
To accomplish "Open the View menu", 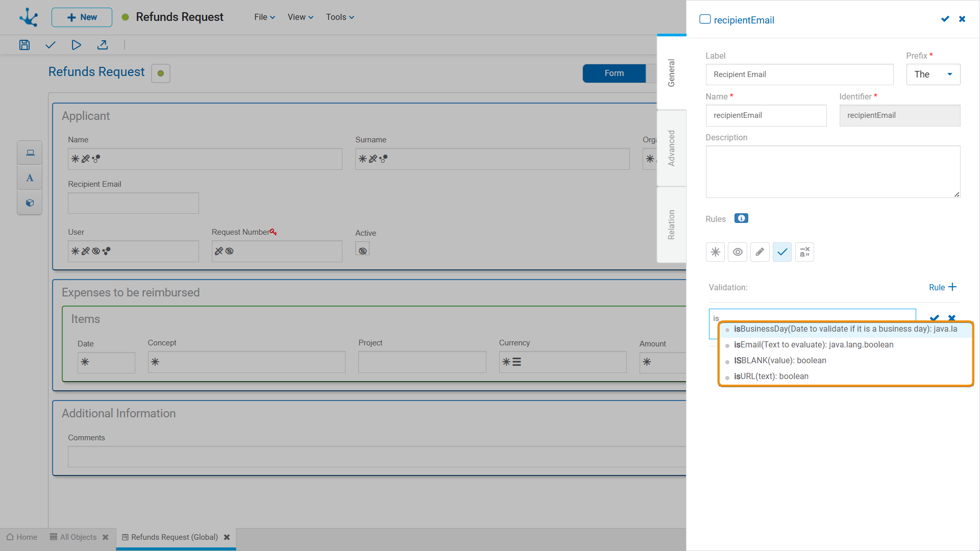I will (300, 17).
